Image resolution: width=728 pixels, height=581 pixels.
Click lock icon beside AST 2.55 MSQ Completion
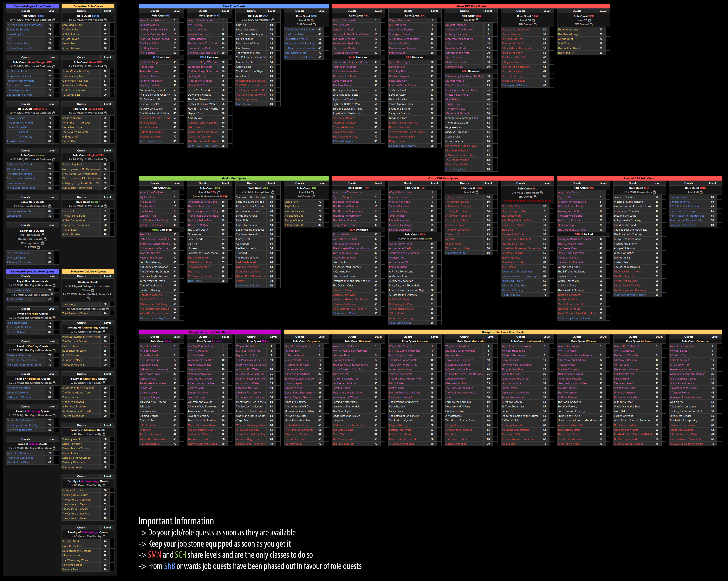[273, 192]
